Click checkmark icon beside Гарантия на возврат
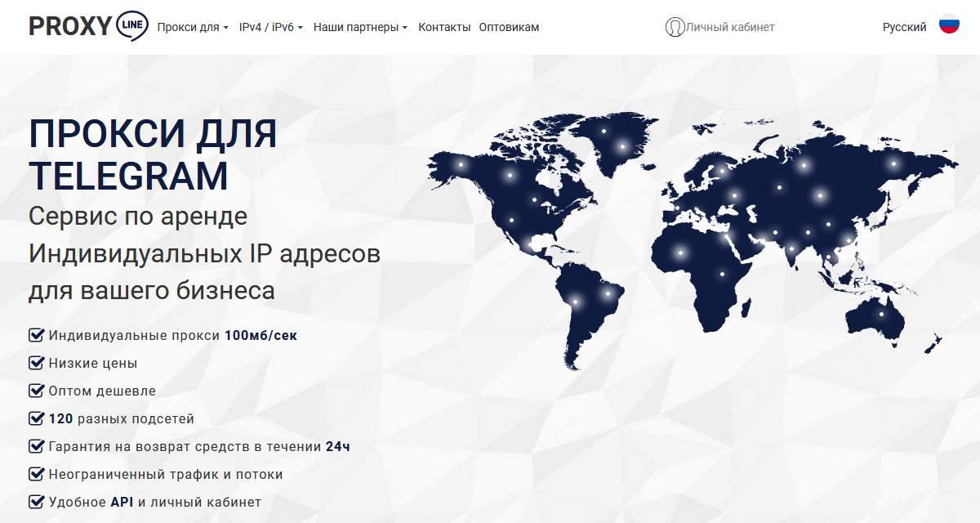The height and width of the screenshot is (523, 980). click(36, 446)
